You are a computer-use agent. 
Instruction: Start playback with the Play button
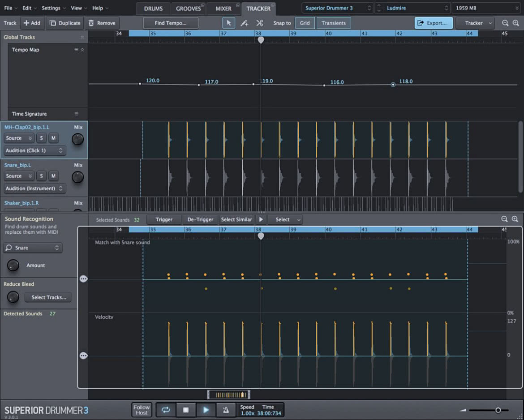[206, 410]
